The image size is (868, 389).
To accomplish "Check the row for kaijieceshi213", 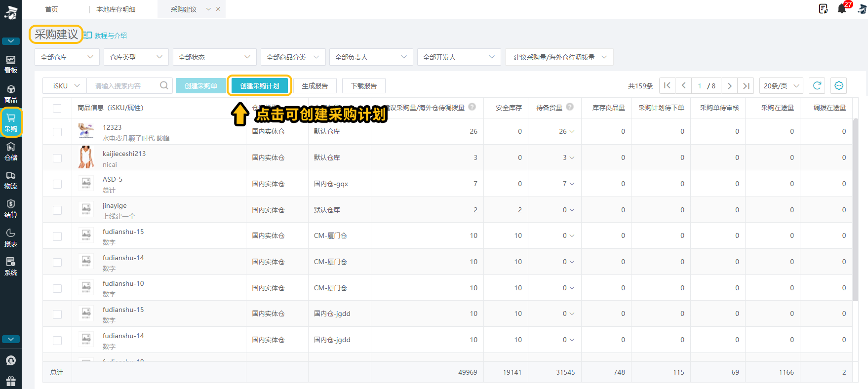I will click(57, 158).
